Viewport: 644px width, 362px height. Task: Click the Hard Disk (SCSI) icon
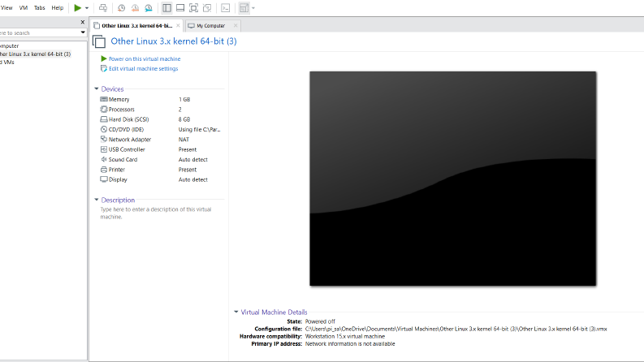click(x=104, y=119)
